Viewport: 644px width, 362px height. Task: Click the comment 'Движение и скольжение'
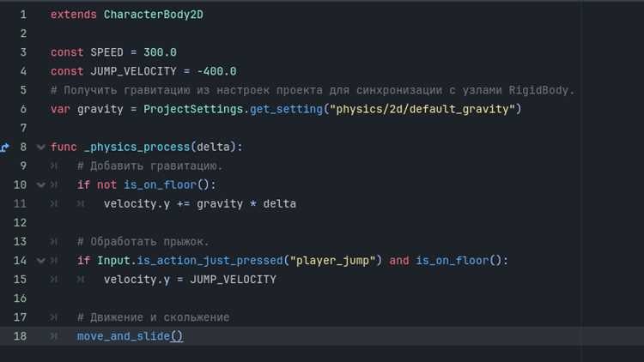click(x=153, y=317)
